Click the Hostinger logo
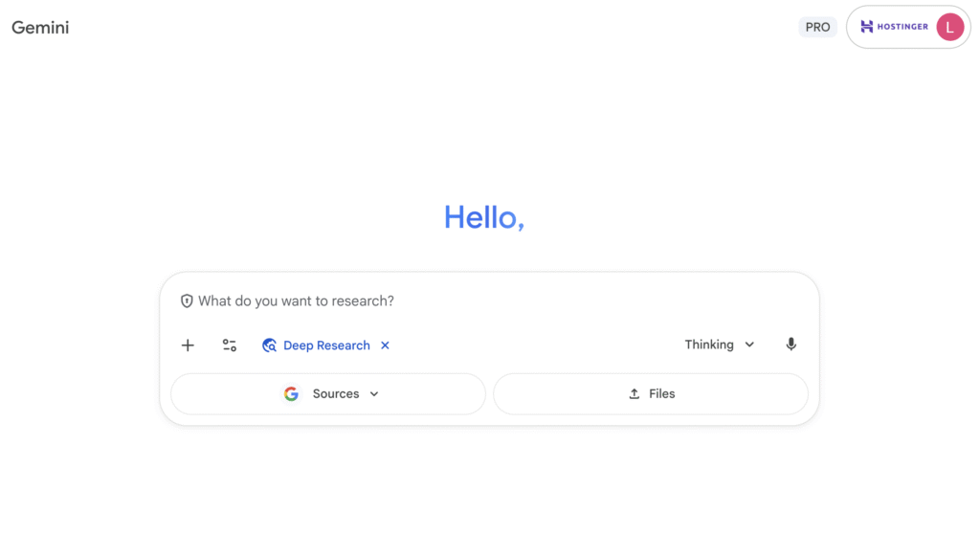Viewport: 980px width, 534px height. 894,27
